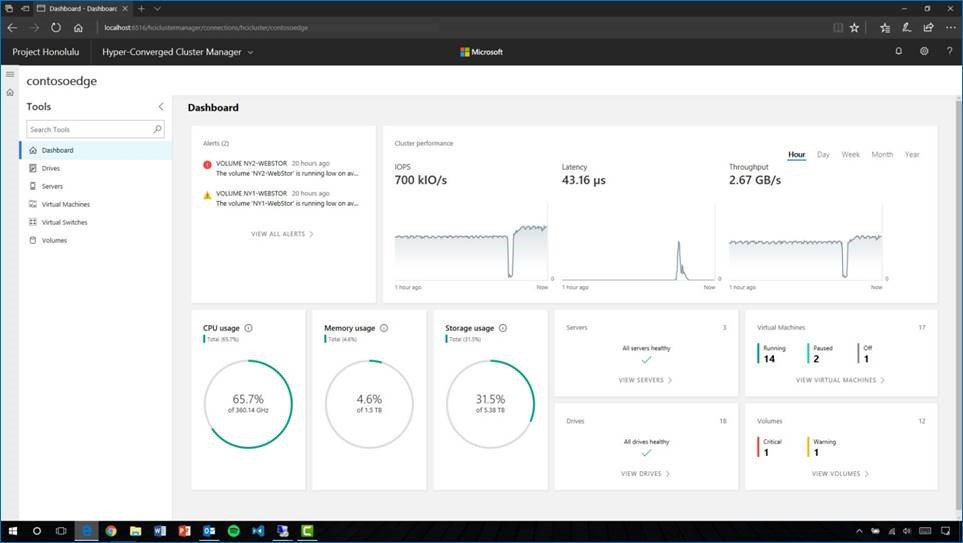Click the browser refresh icon
The width and height of the screenshot is (963, 543).
[x=56, y=28]
